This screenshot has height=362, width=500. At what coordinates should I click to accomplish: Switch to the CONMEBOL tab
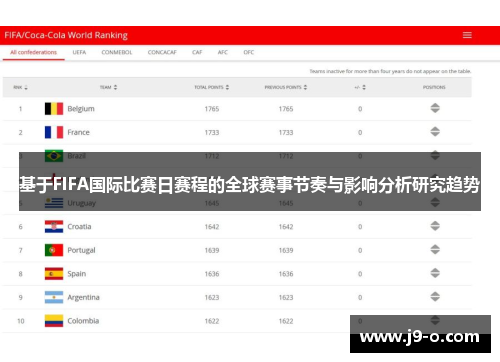click(117, 52)
